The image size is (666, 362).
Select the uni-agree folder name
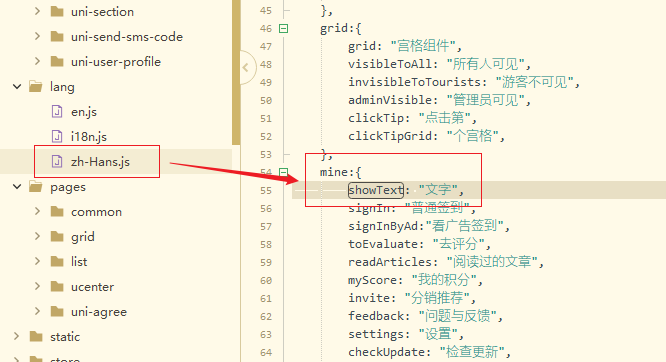point(99,312)
